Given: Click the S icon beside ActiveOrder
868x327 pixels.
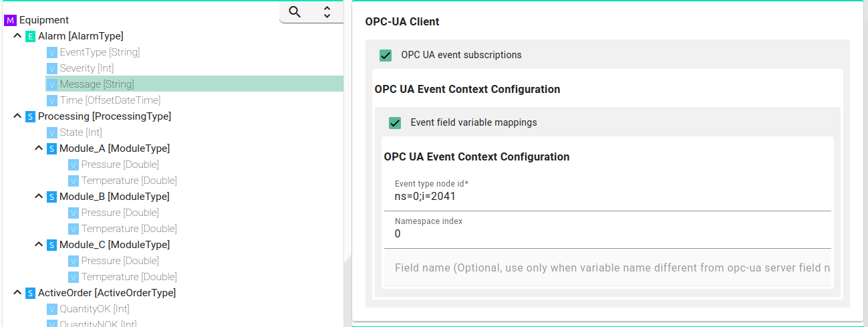Looking at the screenshot, I should pos(31,293).
